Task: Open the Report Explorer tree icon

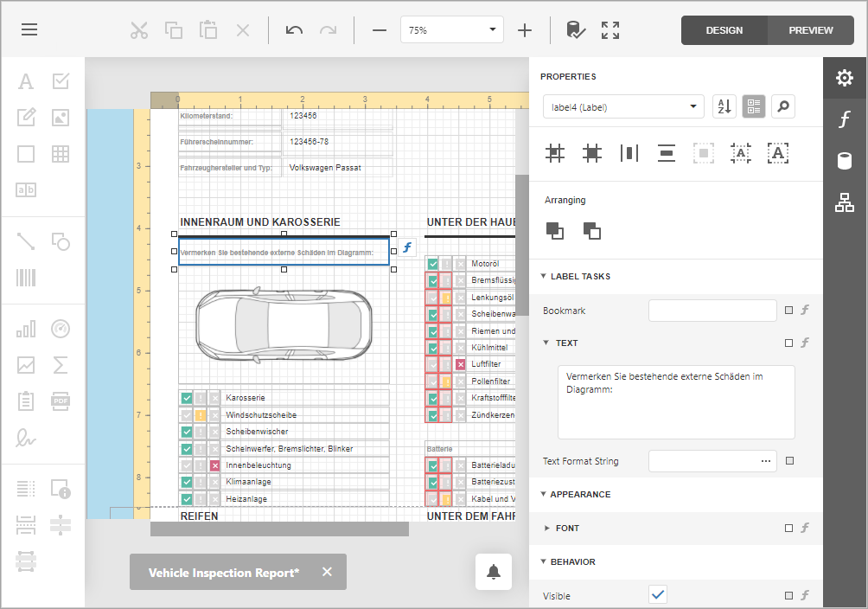Action: tap(845, 203)
